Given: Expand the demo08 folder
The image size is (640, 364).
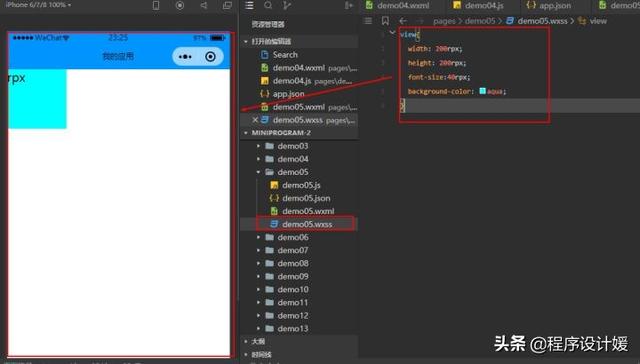Looking at the screenshot, I should pyautogui.click(x=258, y=264).
